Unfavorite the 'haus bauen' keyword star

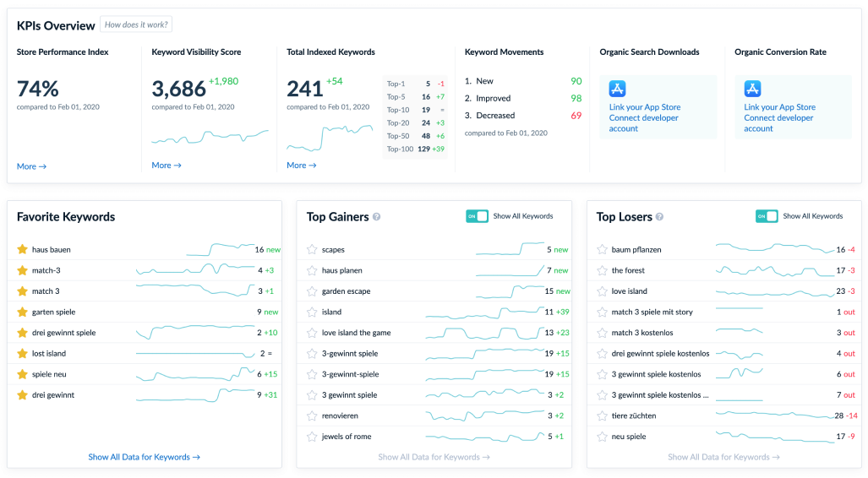23,250
